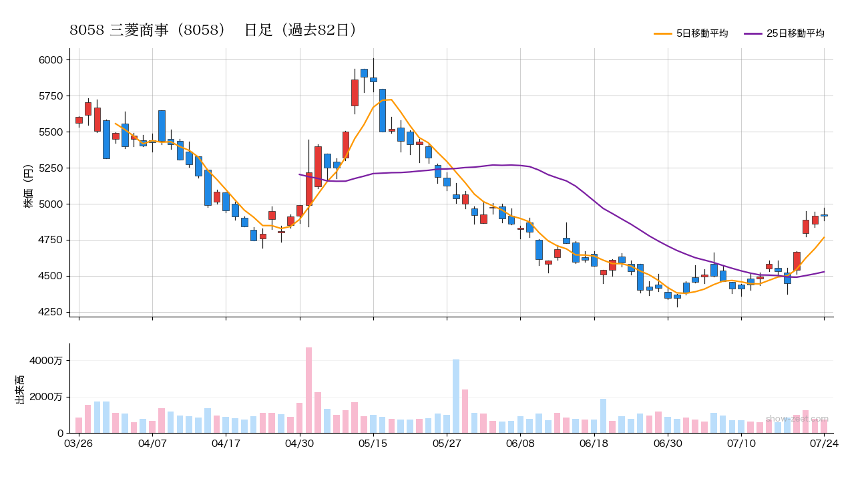Select the 4250 price tick label
The image size is (868, 481).
point(51,313)
